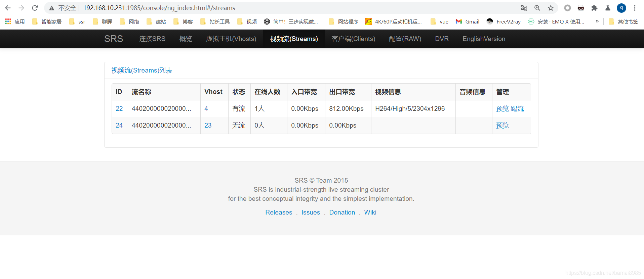
Task: Expand the hidden bookmarks chevron
Action: coord(597,21)
